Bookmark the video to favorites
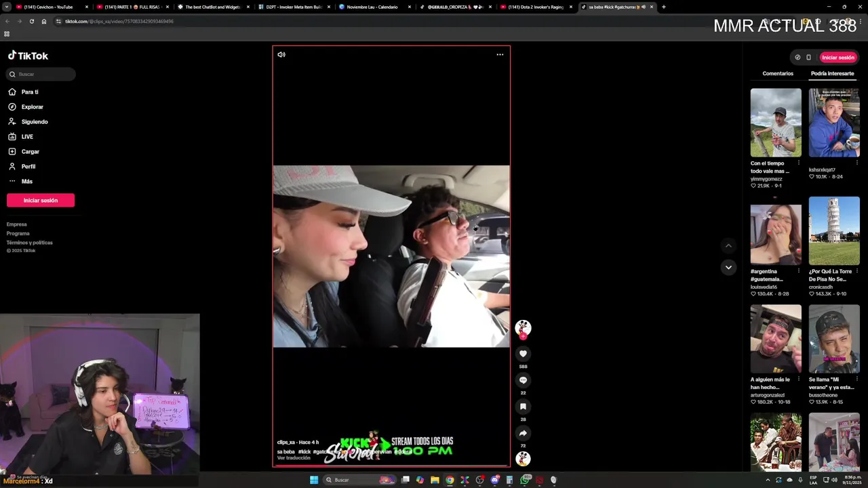 pos(523,407)
